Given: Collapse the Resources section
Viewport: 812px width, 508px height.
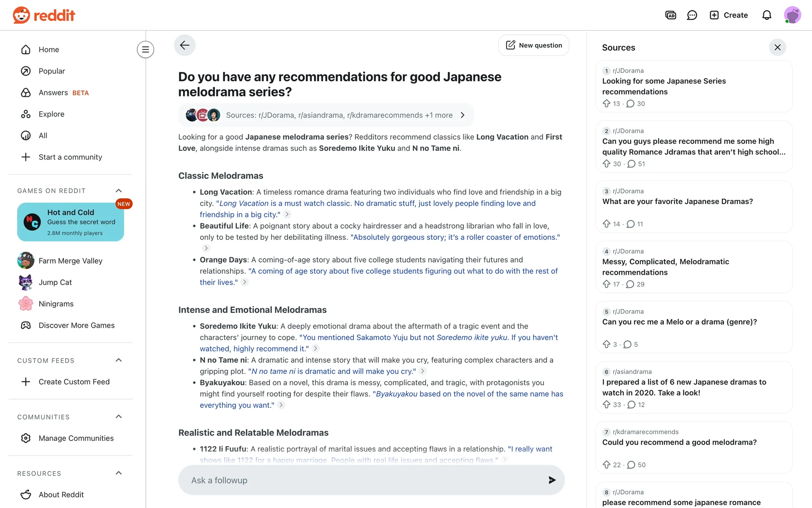Looking at the screenshot, I should (119, 473).
